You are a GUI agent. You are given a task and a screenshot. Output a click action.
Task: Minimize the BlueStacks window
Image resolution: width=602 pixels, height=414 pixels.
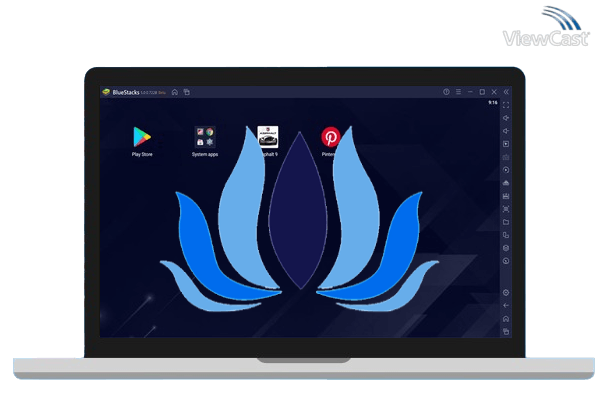pos(470,92)
